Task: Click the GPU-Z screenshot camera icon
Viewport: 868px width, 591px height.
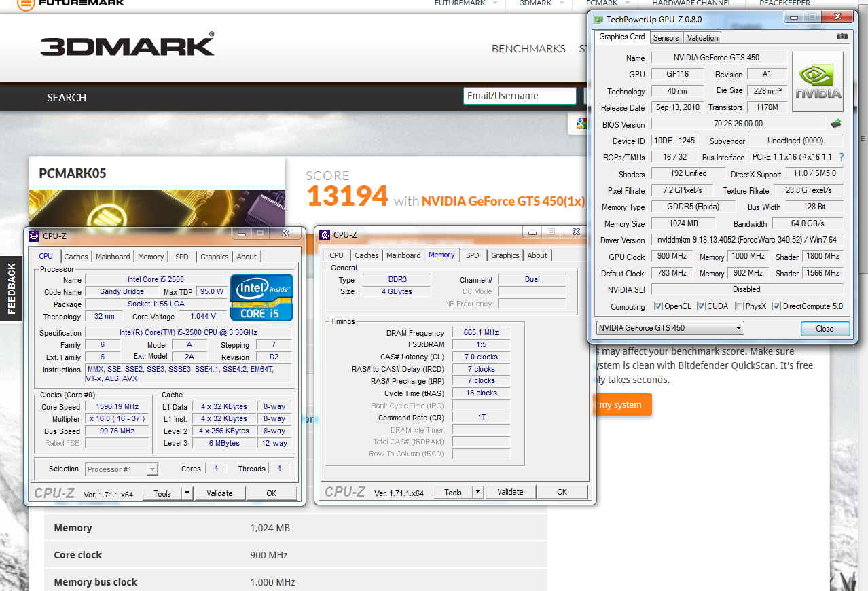Action: (x=842, y=37)
